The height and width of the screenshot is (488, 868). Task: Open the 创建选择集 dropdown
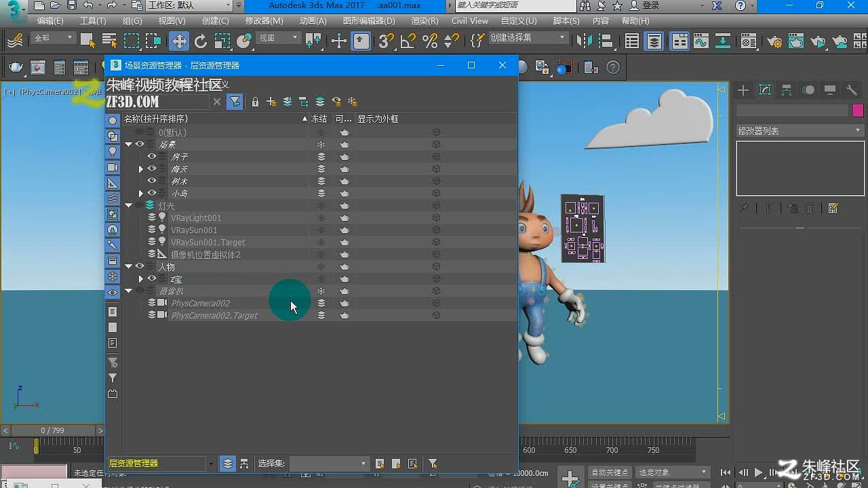point(528,38)
